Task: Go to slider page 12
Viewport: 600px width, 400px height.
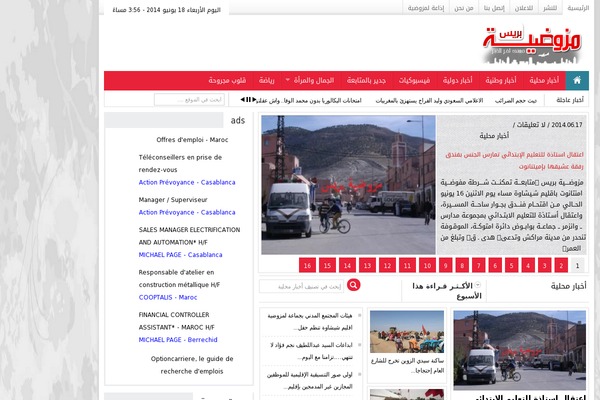Action: 388,265
